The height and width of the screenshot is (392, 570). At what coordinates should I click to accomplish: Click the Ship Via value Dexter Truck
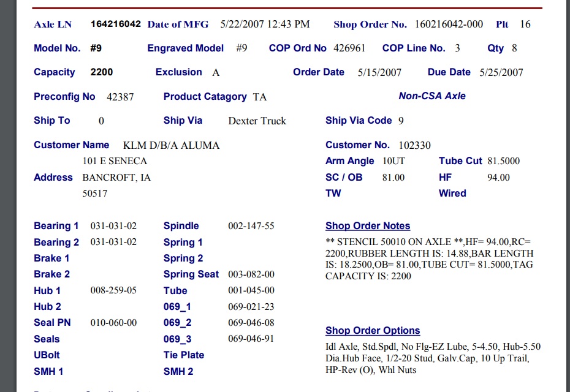257,121
